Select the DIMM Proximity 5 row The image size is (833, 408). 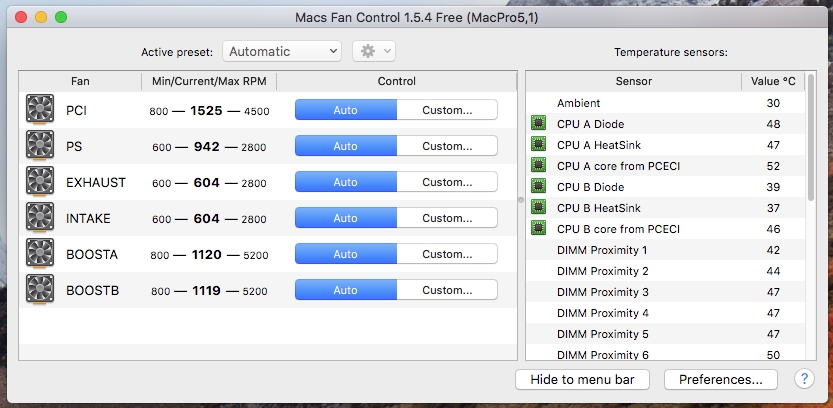[x=665, y=334]
